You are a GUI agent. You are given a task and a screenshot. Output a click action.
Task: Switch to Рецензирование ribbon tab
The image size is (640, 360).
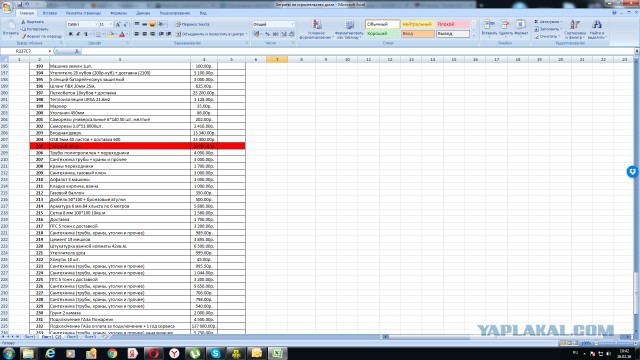(175, 13)
